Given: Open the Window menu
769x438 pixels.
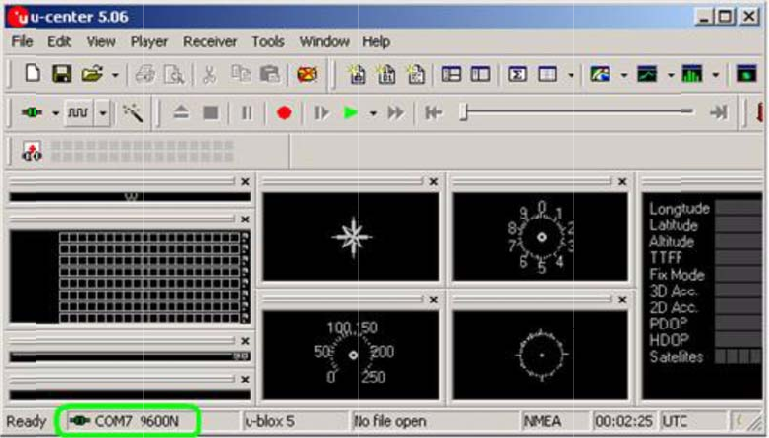Looking at the screenshot, I should pos(324,41).
